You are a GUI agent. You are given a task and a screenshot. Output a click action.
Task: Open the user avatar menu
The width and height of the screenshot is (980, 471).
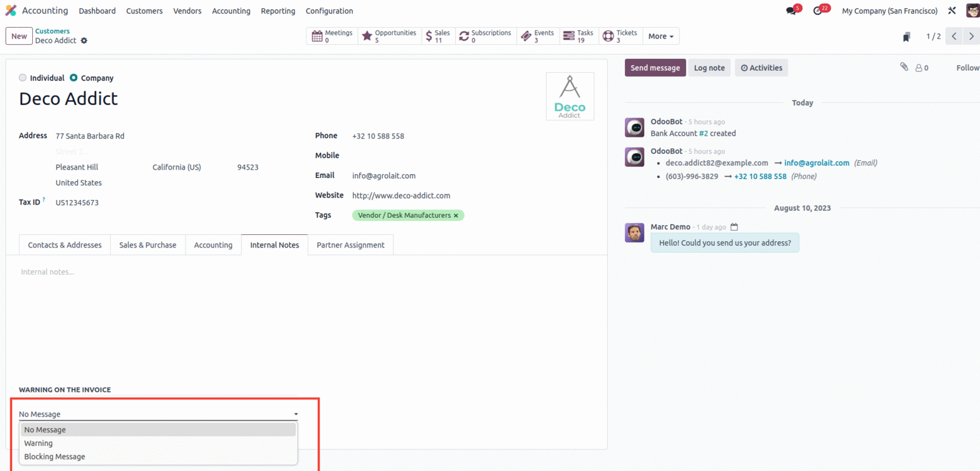(x=972, y=11)
